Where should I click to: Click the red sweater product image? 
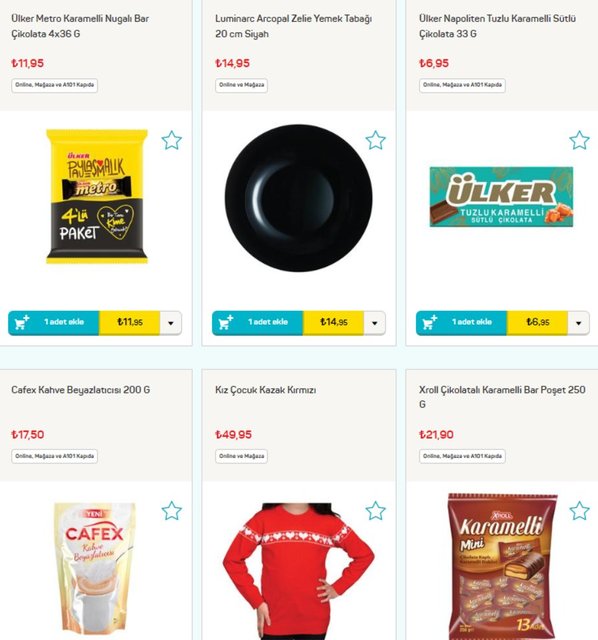(x=298, y=571)
